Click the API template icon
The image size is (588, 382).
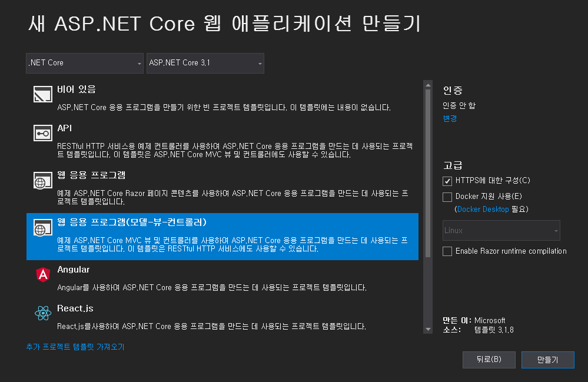click(43, 133)
